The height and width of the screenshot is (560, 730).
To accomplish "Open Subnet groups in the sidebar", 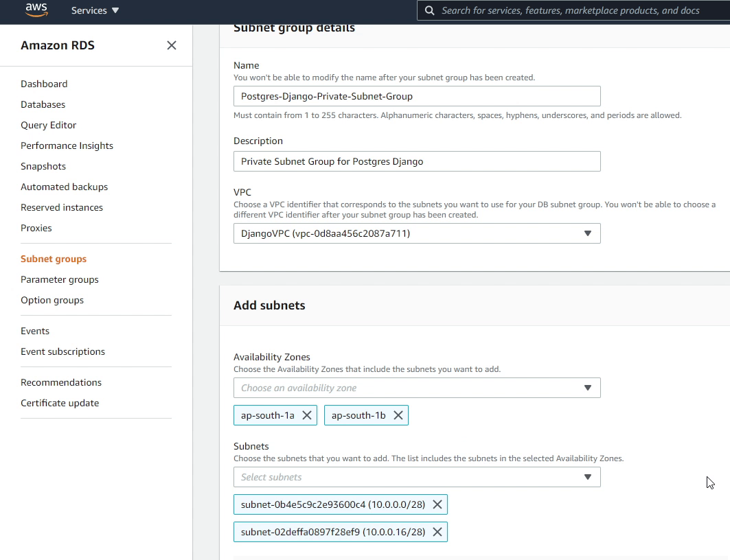I will click(x=54, y=259).
